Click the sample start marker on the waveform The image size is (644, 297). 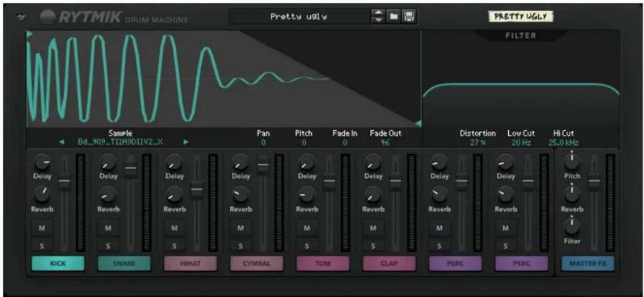tap(29, 33)
